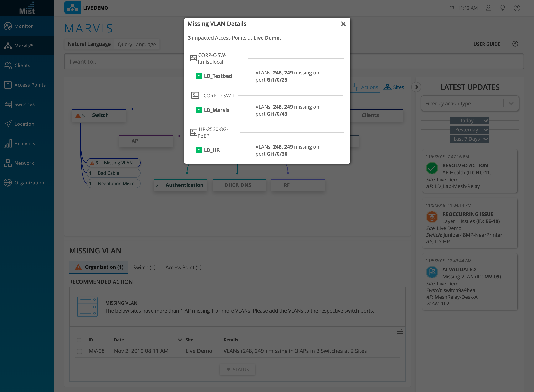Switch to Query Language tab
This screenshot has width=534, height=392.
(137, 44)
